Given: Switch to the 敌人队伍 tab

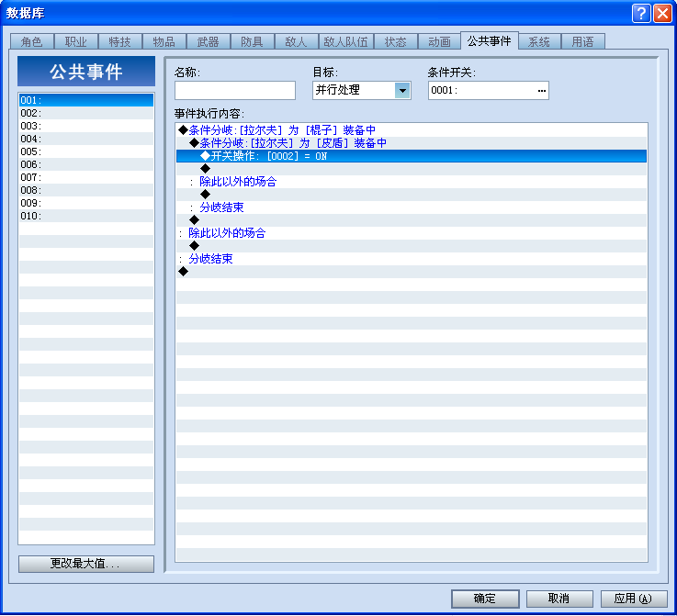Looking at the screenshot, I should click(345, 42).
